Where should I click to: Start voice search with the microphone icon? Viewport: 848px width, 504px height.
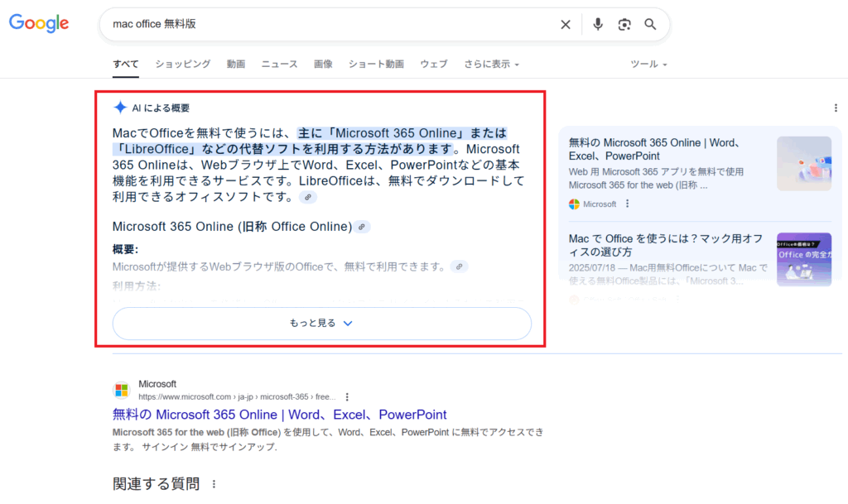click(x=598, y=24)
